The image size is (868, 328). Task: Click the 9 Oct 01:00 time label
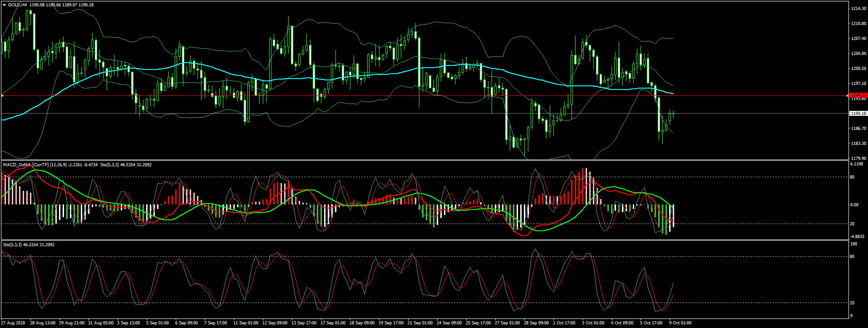point(681,323)
